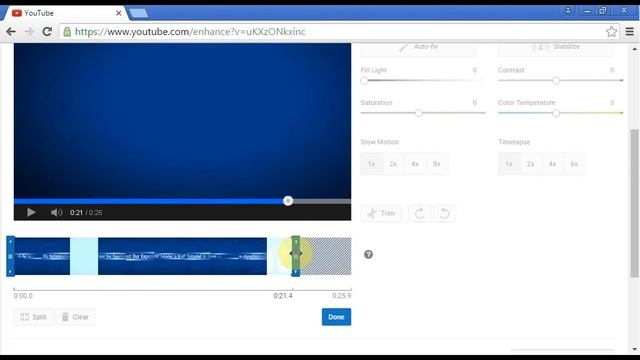640x360 pixels.
Task: Bookmark this page with the star
Action: click(611, 31)
